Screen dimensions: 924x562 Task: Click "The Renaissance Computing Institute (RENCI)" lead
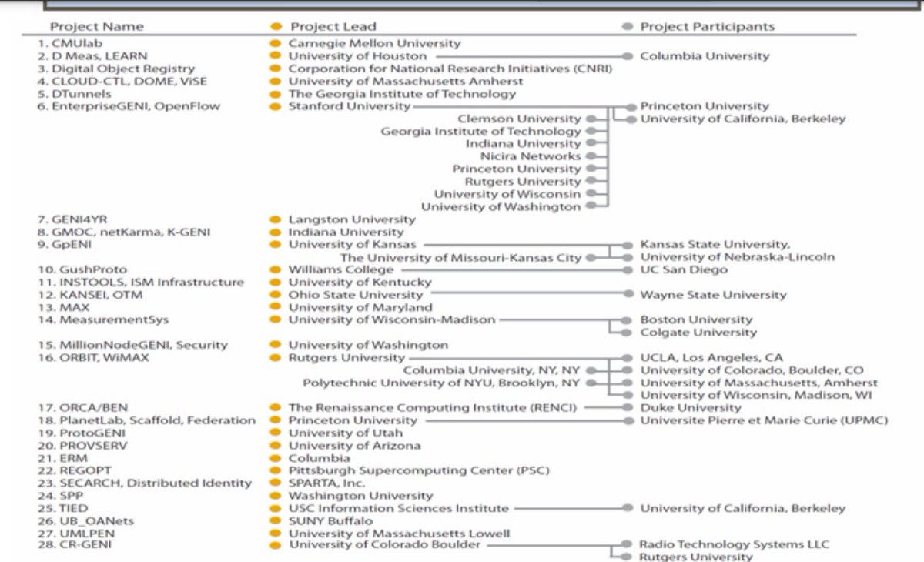coord(433,407)
